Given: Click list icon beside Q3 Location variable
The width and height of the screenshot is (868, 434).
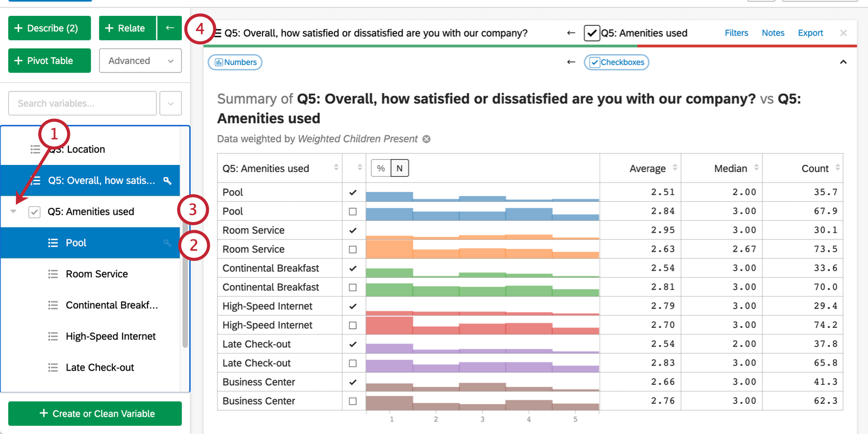Looking at the screenshot, I should tap(35, 149).
